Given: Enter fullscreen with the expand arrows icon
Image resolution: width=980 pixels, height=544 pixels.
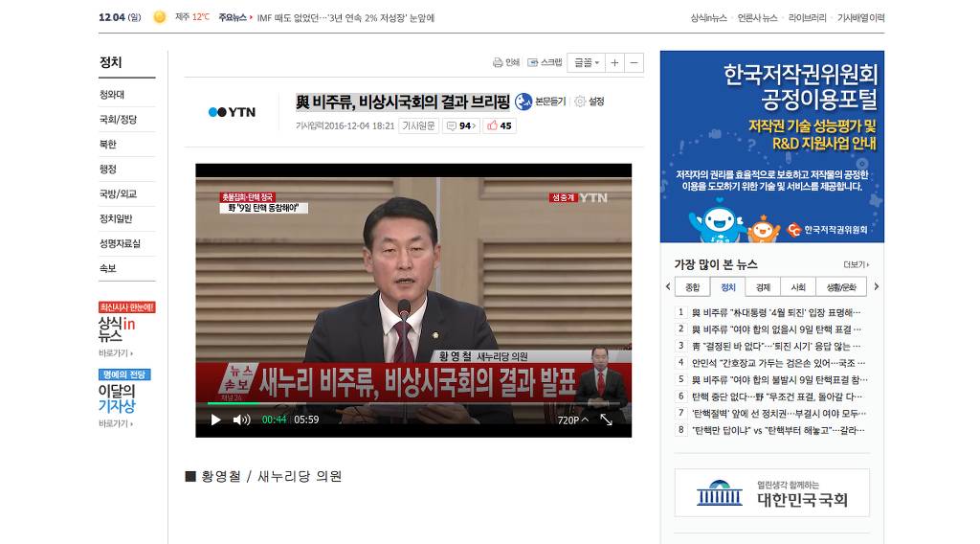Looking at the screenshot, I should (x=606, y=419).
